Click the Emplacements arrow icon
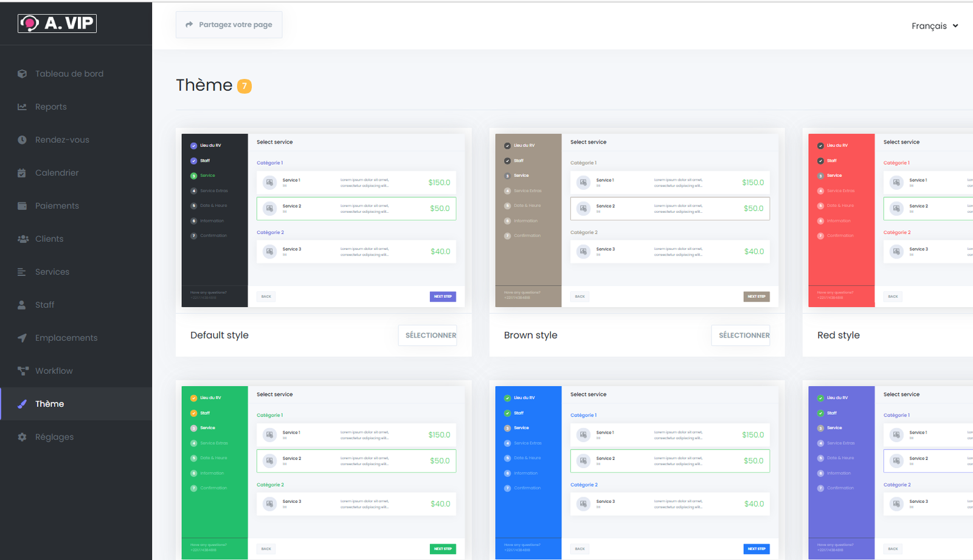The image size is (973, 560). pyautogui.click(x=22, y=338)
